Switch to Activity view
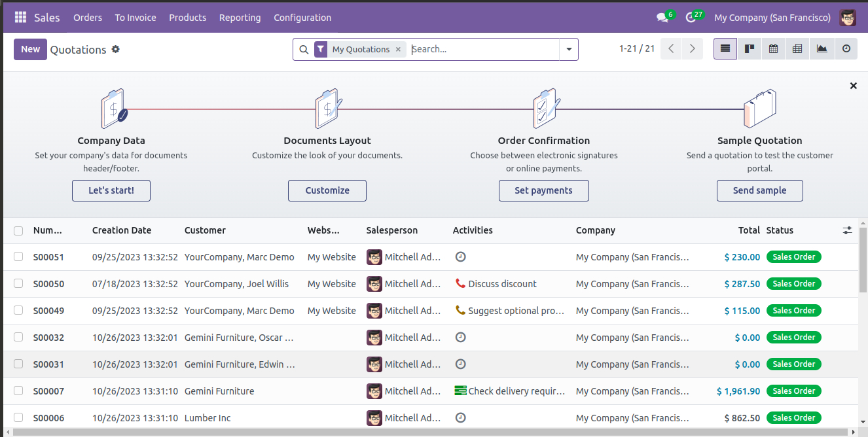868x437 pixels. 846,49
